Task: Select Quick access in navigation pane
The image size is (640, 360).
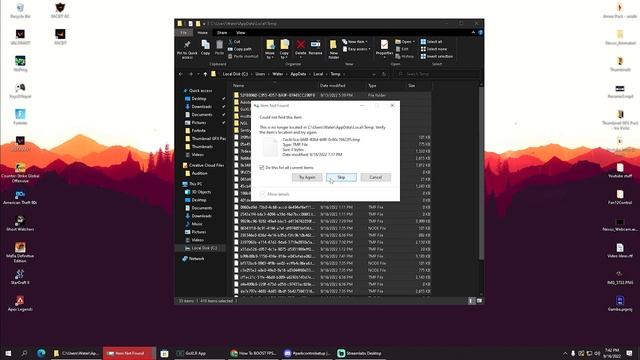Action: pyautogui.click(x=198, y=91)
